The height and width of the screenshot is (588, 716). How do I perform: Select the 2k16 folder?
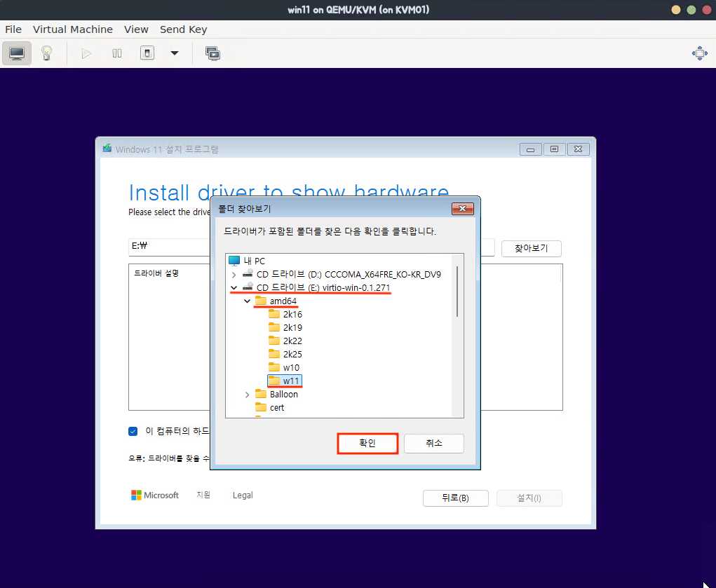292,314
